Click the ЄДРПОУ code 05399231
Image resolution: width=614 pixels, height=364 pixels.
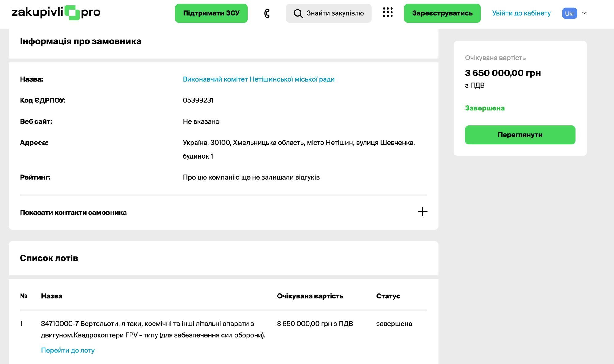click(x=198, y=100)
